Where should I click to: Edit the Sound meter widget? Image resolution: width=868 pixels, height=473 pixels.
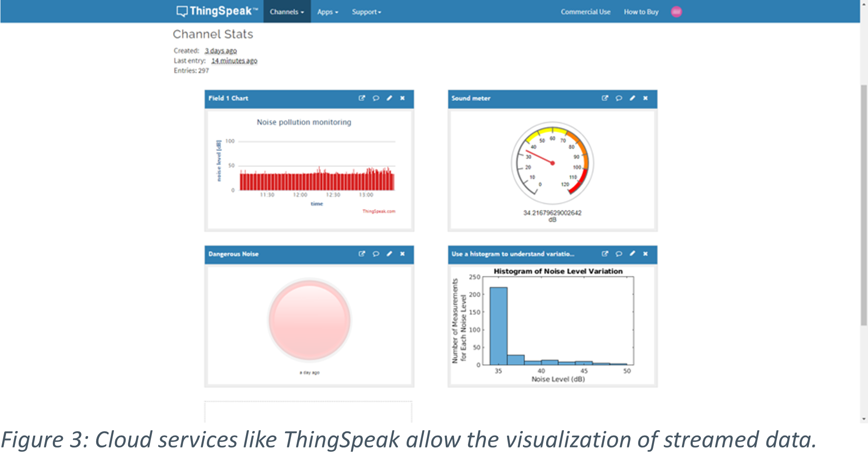click(x=632, y=98)
